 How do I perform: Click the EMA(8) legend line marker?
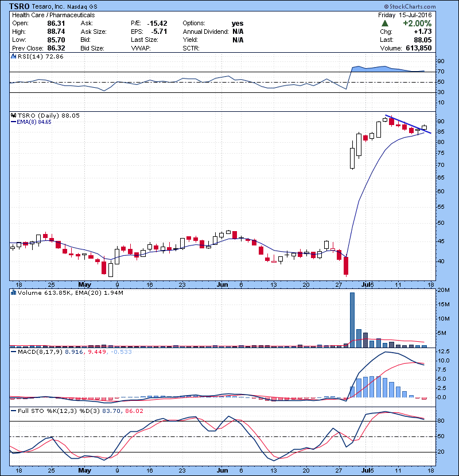[14, 122]
